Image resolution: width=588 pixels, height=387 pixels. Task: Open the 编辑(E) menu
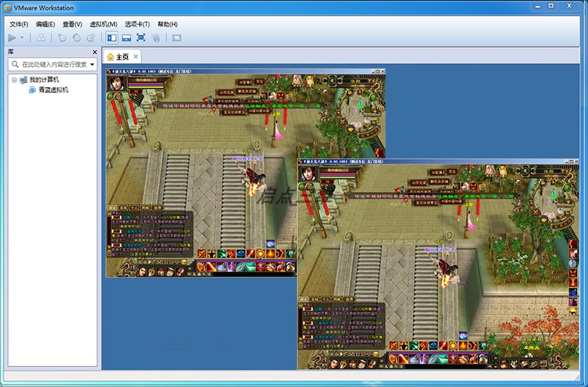pos(45,25)
